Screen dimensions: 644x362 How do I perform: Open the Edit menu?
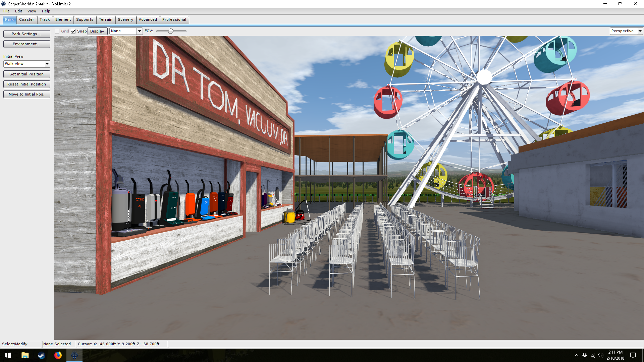click(18, 11)
